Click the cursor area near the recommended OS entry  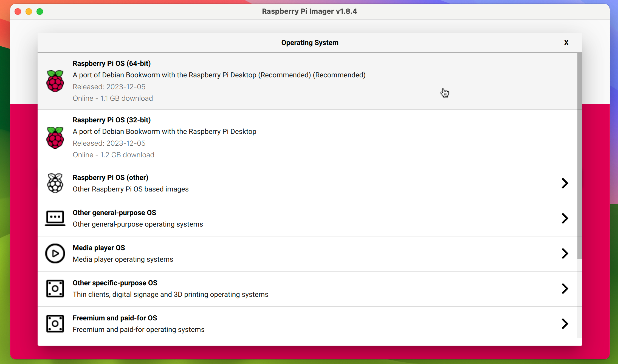[444, 93]
